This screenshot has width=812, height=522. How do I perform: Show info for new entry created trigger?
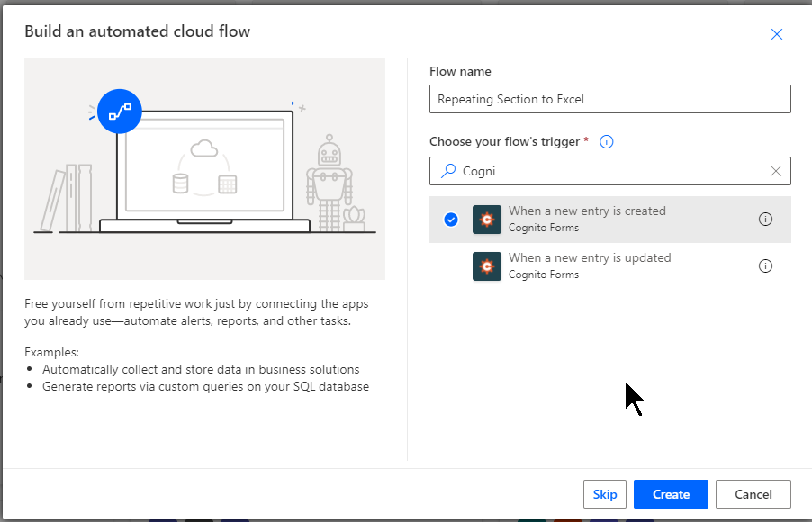tap(765, 220)
